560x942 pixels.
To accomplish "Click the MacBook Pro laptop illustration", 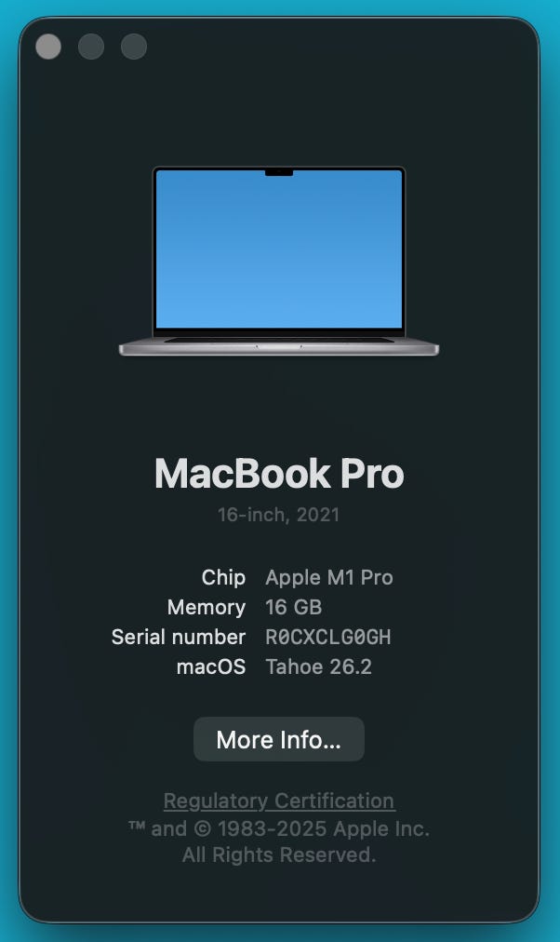I will (279, 262).
